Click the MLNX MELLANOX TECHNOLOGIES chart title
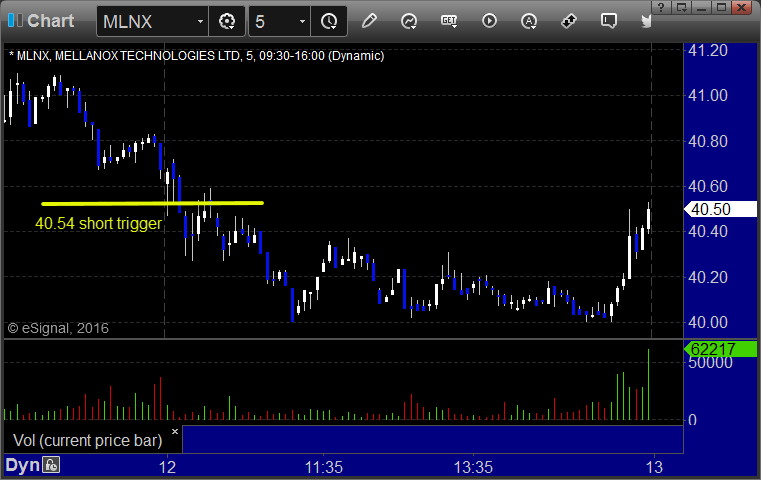761x480 pixels. (196, 56)
